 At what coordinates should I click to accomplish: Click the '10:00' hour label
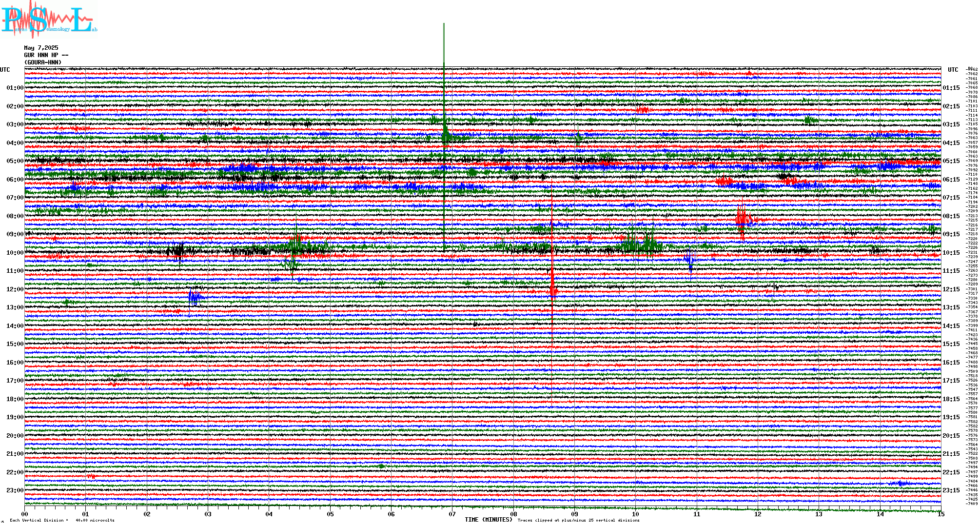[x=15, y=253]
